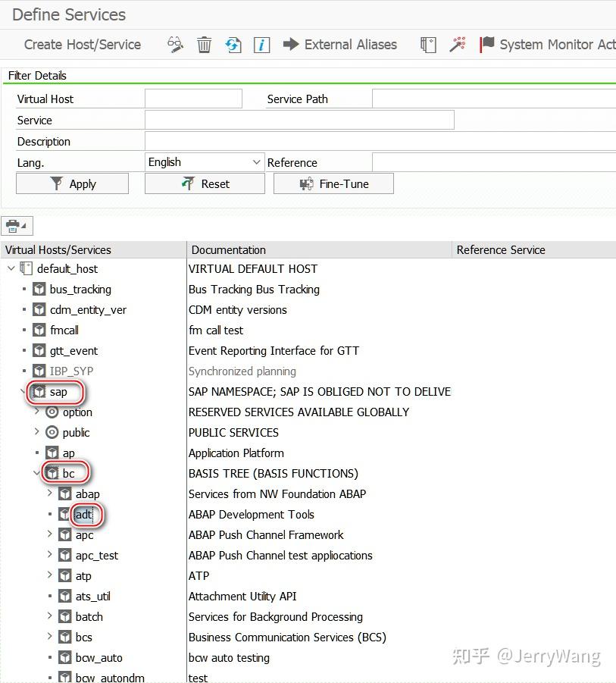Expand the batch services node
The height and width of the screenshot is (683, 616).
click(48, 616)
